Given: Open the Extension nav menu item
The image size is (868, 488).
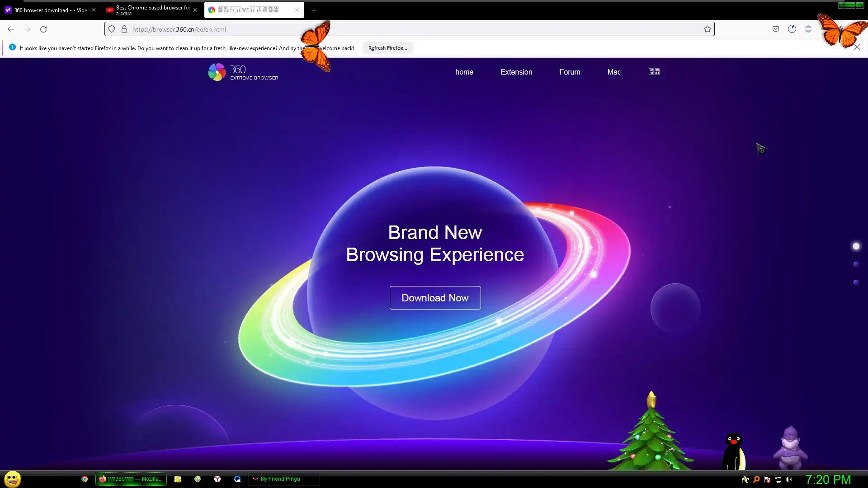Looking at the screenshot, I should 516,72.
